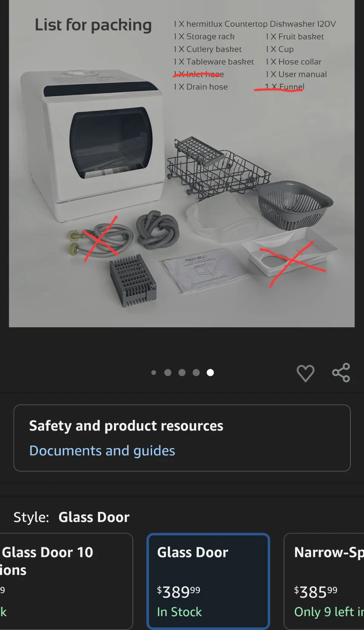The height and width of the screenshot is (630, 364).
Task: Tap the share icon
Action: tap(341, 373)
